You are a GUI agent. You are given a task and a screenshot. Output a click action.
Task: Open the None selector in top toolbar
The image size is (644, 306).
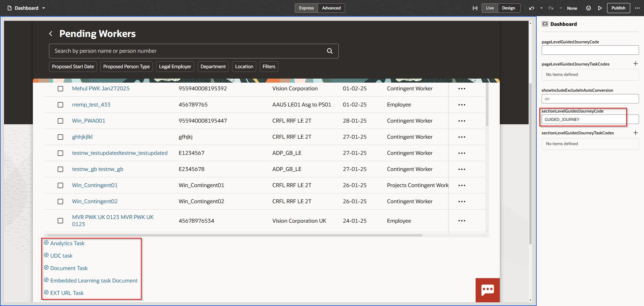(572, 8)
